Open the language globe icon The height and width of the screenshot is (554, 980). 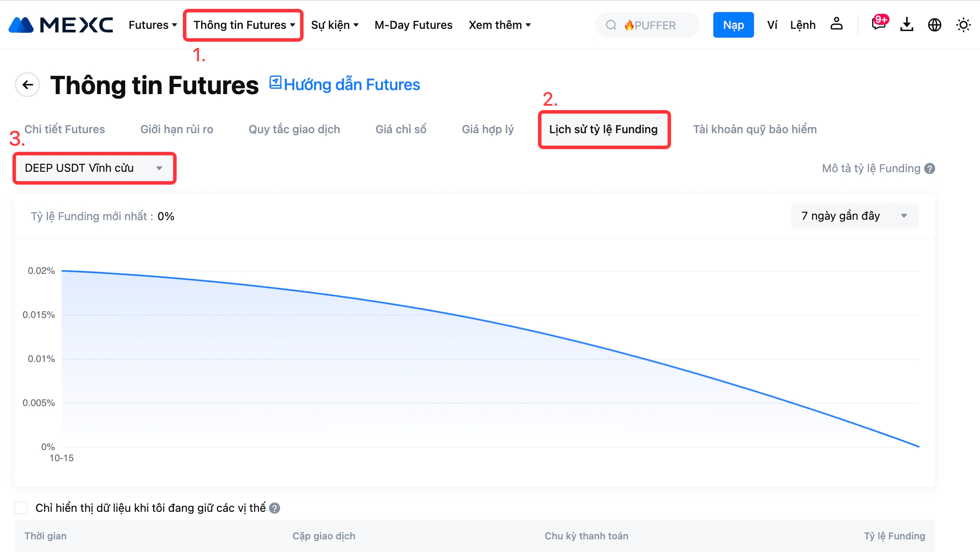(x=934, y=25)
